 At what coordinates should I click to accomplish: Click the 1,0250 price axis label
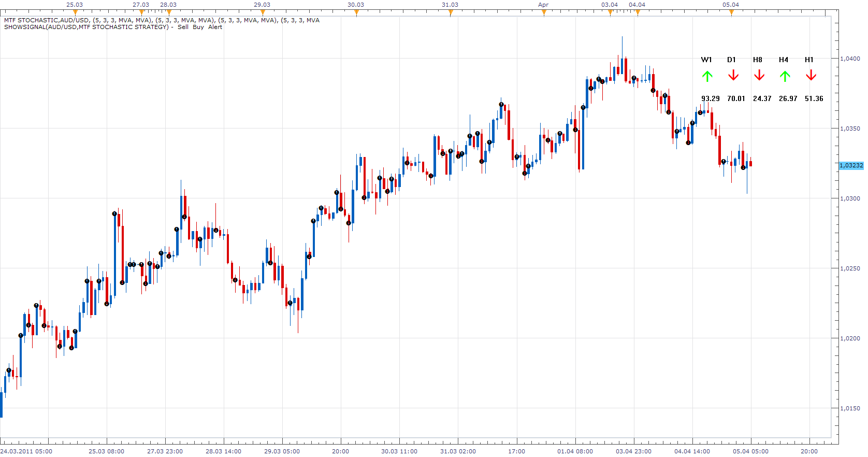click(x=850, y=268)
